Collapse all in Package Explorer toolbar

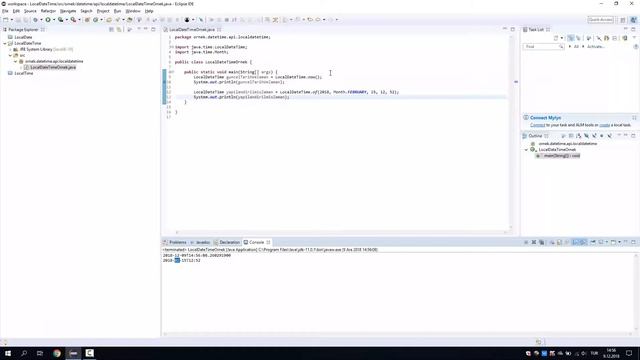(x=111, y=29)
